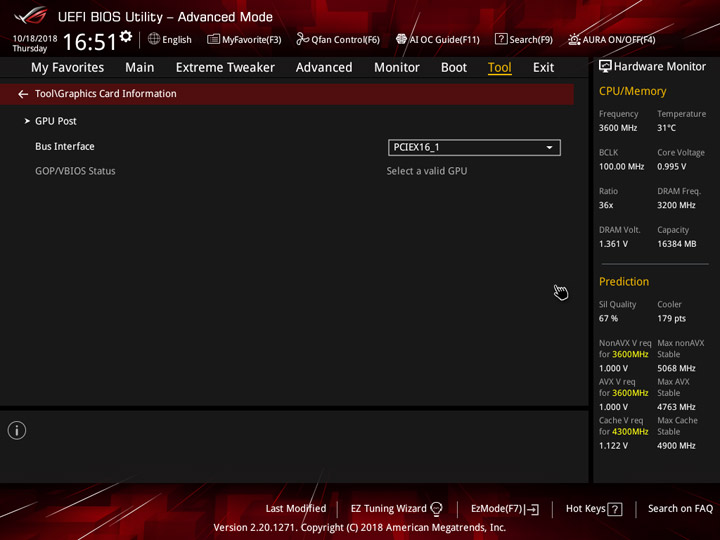Click Tool\Graphics Card Information breadcrumb

pos(106,94)
